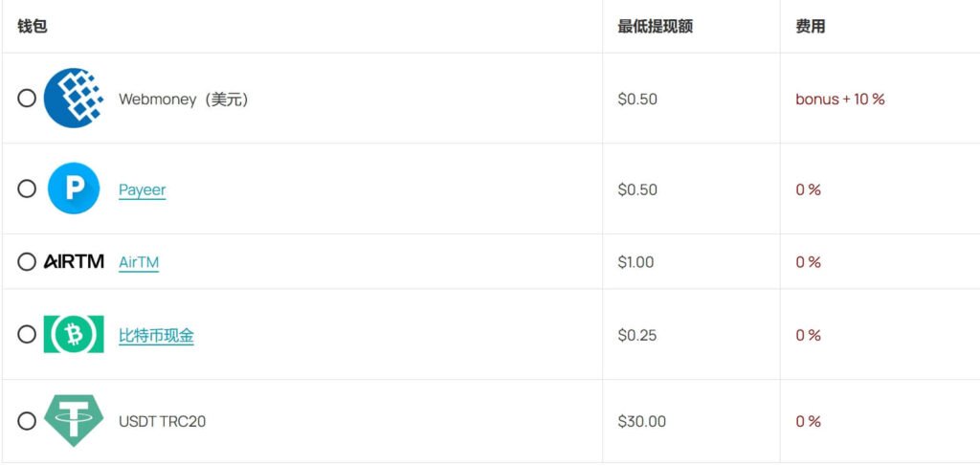Click the Tether USDT diamond logo
The height and width of the screenshot is (466, 980).
point(74,421)
